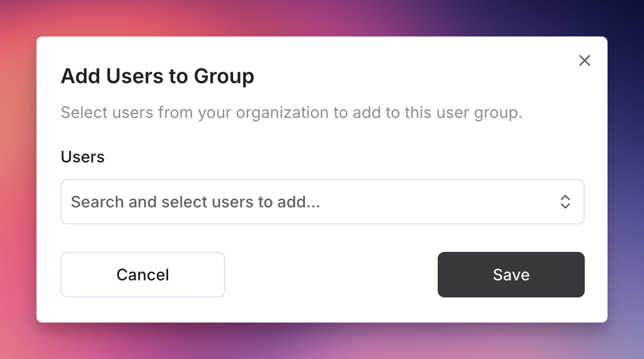Viewport: 644px width, 359px height.
Task: Choose Cancel to discard adding users
Action: (142, 275)
